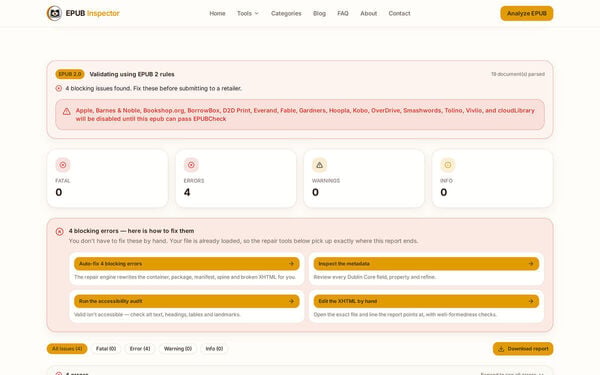Open Edit the XHTML by hand
This screenshot has width=600, height=375.
point(426,301)
